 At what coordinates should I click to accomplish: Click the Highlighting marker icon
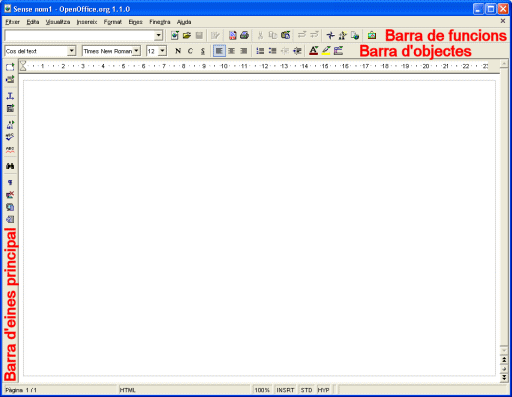326,51
